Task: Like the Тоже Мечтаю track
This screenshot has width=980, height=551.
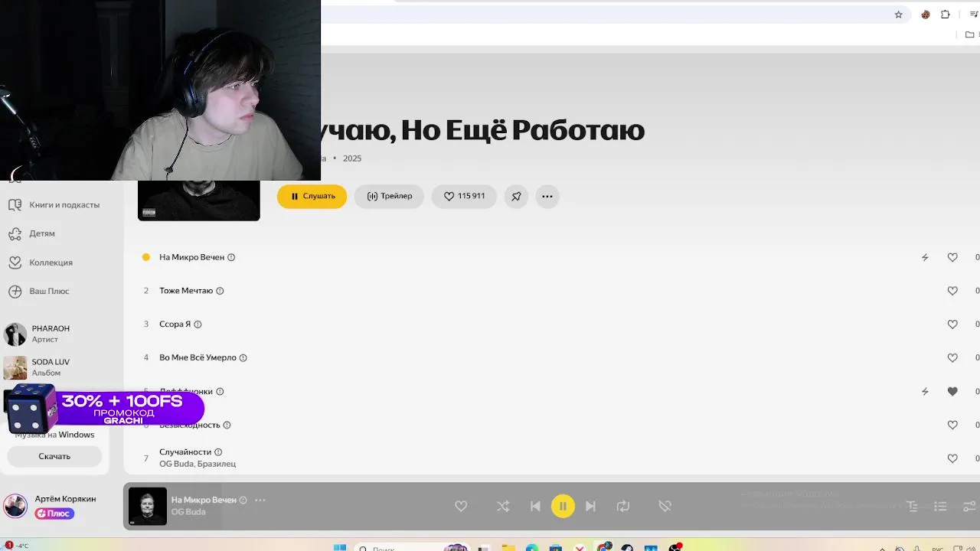Action: coord(952,291)
